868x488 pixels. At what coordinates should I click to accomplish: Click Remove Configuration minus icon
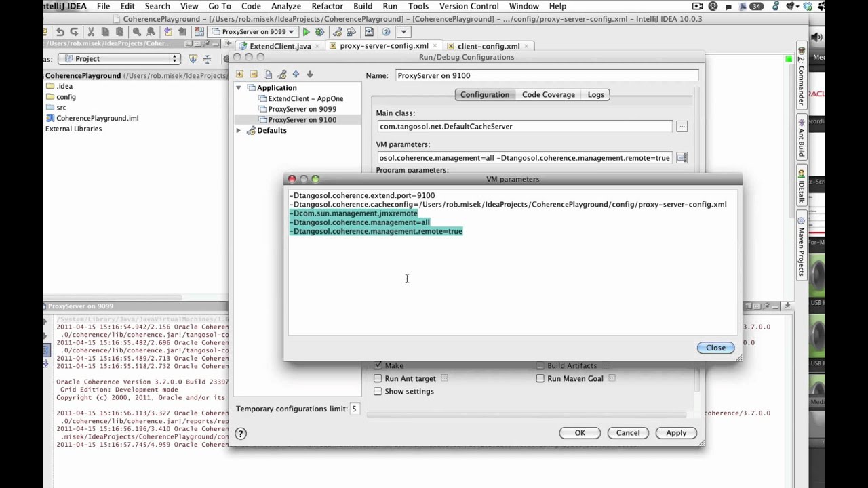pos(254,75)
